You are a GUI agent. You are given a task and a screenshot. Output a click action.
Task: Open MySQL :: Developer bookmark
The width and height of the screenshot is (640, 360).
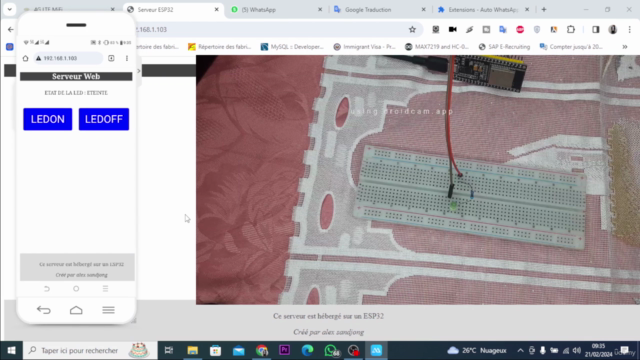(x=292, y=47)
